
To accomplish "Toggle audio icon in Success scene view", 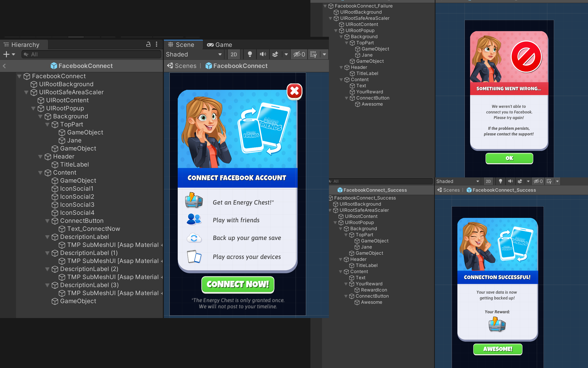I will click(510, 181).
